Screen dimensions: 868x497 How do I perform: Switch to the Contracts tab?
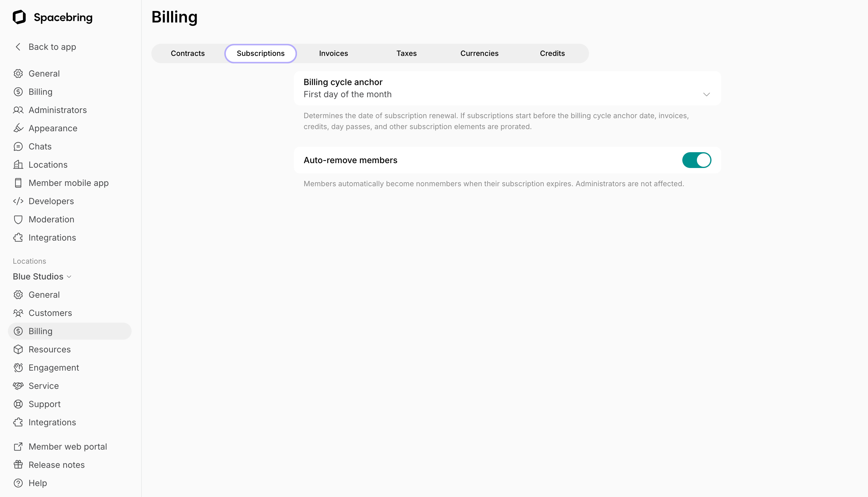point(188,53)
